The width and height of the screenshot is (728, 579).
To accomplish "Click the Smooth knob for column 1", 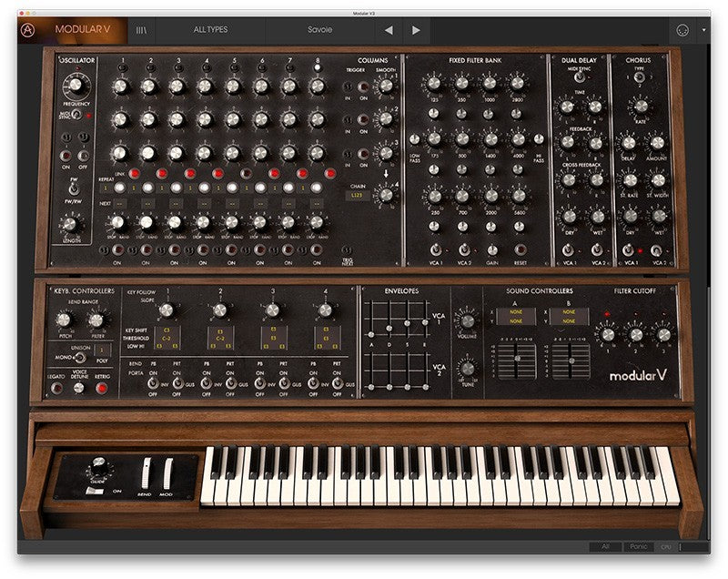I will (386, 86).
